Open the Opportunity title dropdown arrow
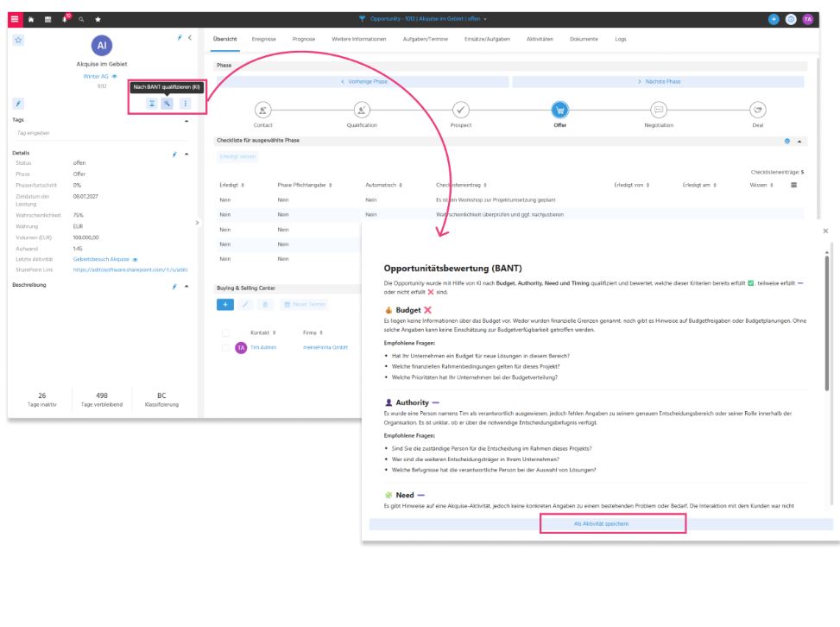This screenshot has height=627, width=840. click(x=485, y=19)
